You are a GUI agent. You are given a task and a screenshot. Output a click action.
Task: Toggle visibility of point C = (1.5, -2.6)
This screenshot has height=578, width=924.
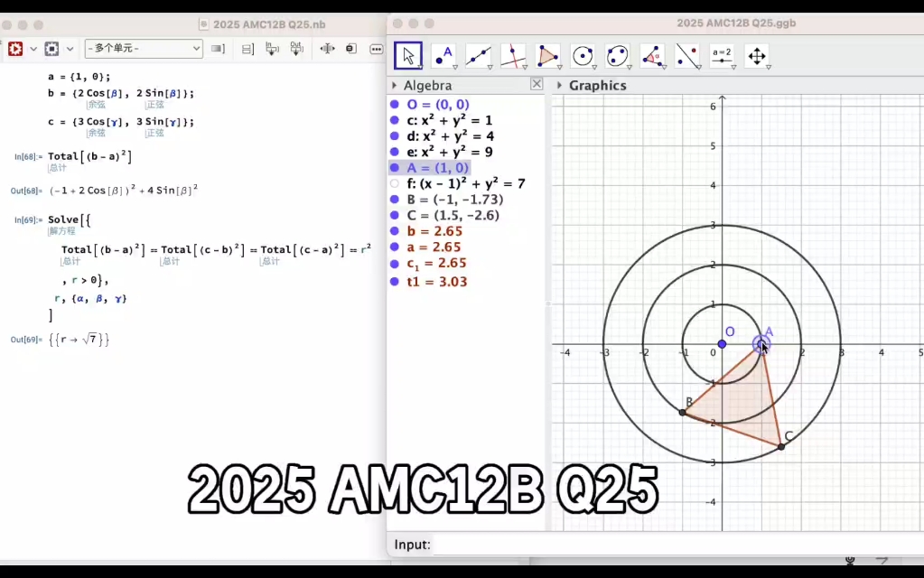tap(395, 216)
